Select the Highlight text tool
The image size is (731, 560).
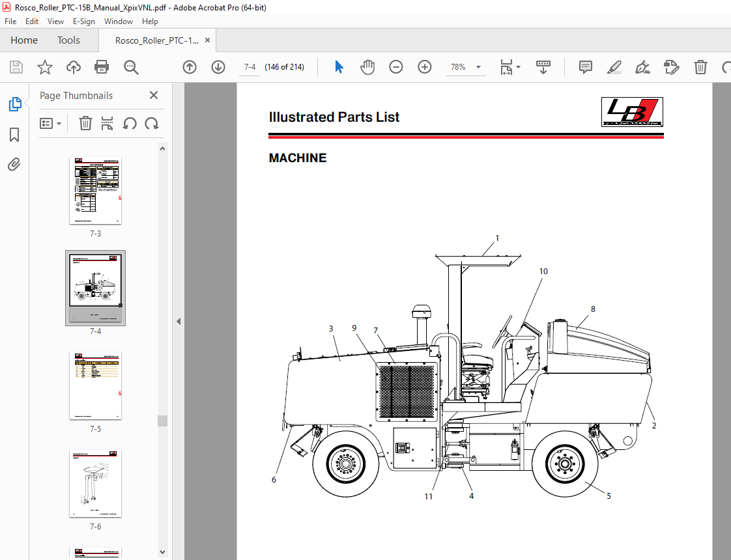tap(614, 67)
